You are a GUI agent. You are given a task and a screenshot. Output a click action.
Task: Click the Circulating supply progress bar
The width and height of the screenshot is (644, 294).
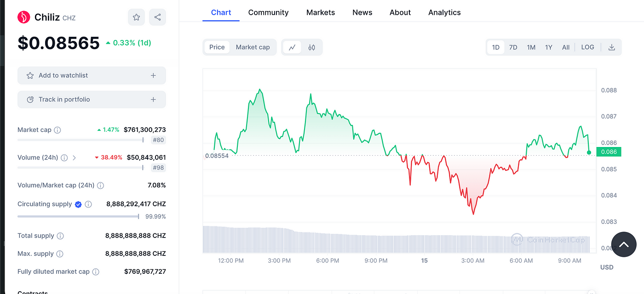click(79, 216)
